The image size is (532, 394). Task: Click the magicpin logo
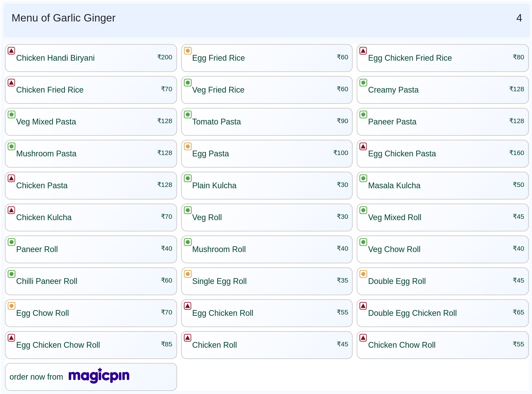[99, 376]
